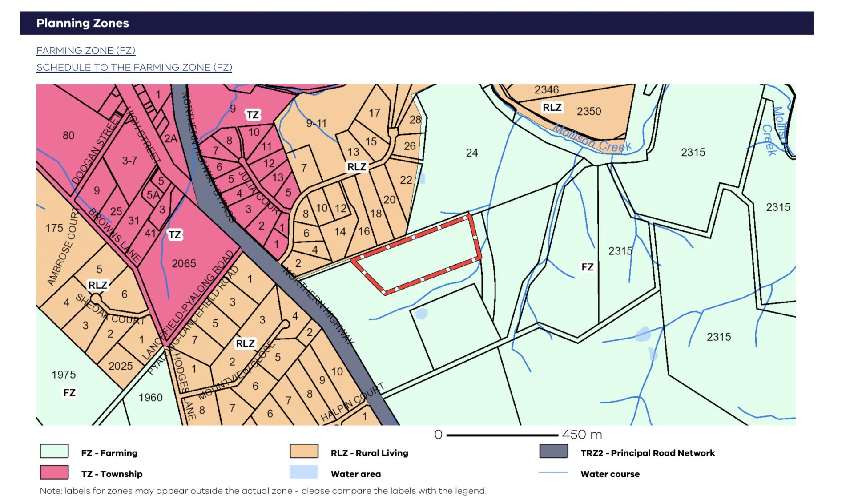
Task: Click the Planning Zones header bar
Action: pyautogui.click(x=417, y=23)
